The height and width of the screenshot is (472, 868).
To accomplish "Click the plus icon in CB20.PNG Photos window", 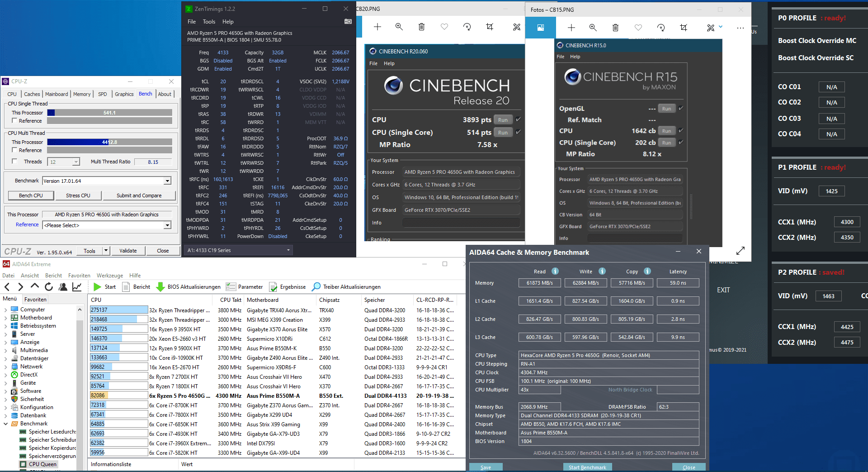I will click(377, 27).
